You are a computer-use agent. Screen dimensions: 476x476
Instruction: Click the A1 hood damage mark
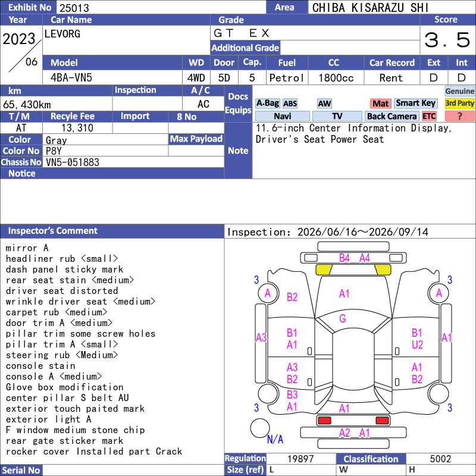pos(345,293)
